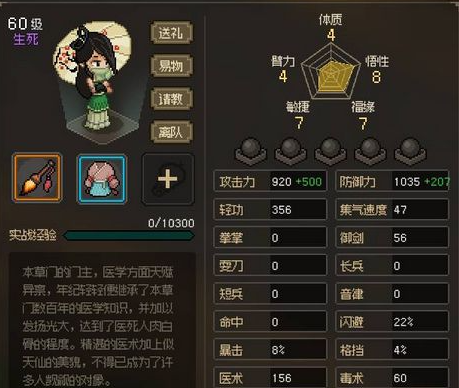Open the 易物 trade button
Viewport: 459px width, 388px height.
(x=171, y=66)
